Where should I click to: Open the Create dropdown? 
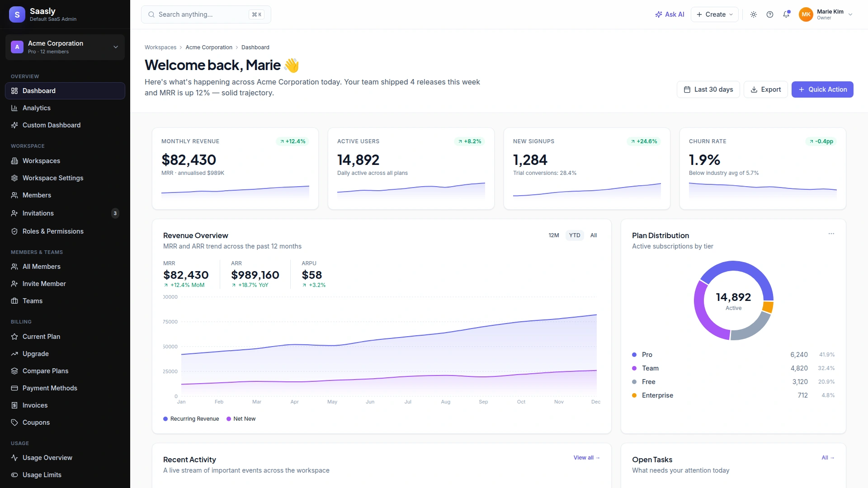pos(714,14)
